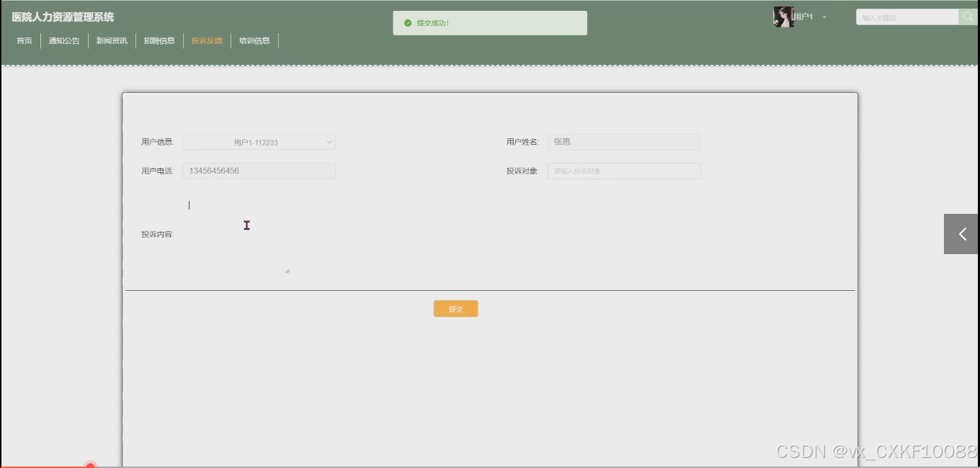Image resolution: width=980 pixels, height=468 pixels.
Task: Open 新闻资讯 menu item
Action: click(112, 41)
